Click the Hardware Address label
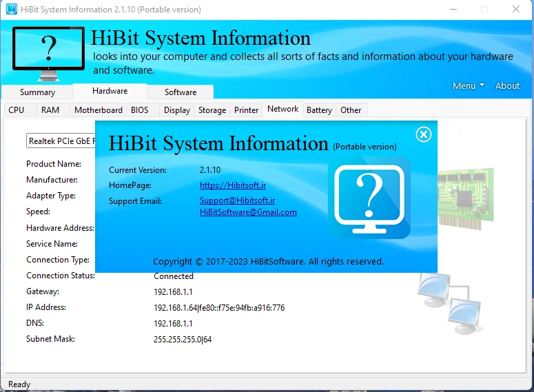Image resolution: width=534 pixels, height=392 pixels. (x=60, y=228)
